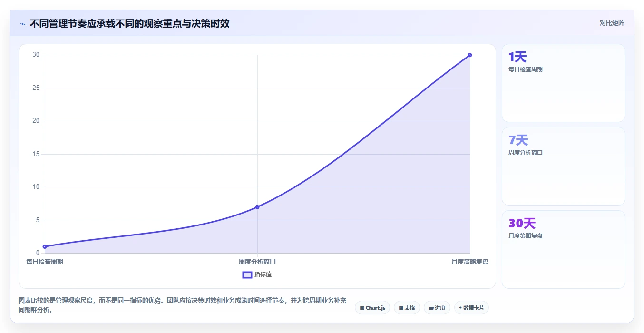Select the Chart.js tag
The image size is (644, 333).
[x=372, y=308]
